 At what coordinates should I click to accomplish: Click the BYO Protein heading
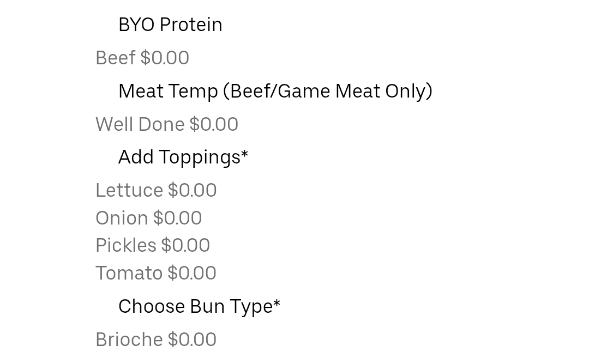tap(170, 25)
